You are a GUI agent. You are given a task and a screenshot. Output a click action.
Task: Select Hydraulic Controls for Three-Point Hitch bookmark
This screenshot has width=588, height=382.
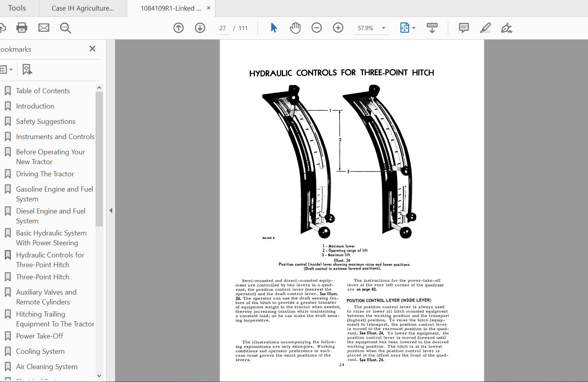[x=50, y=260]
